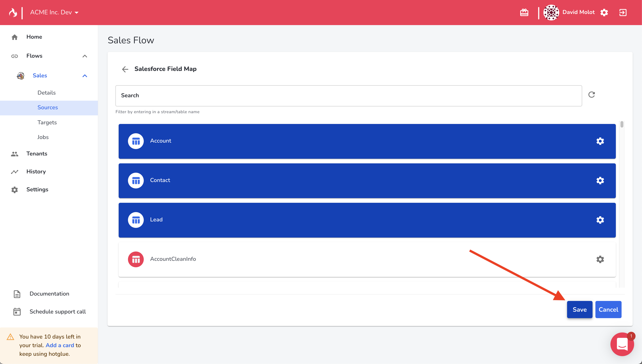Open the gift box icon in header
Image resolution: width=642 pixels, height=364 pixels.
tap(524, 12)
